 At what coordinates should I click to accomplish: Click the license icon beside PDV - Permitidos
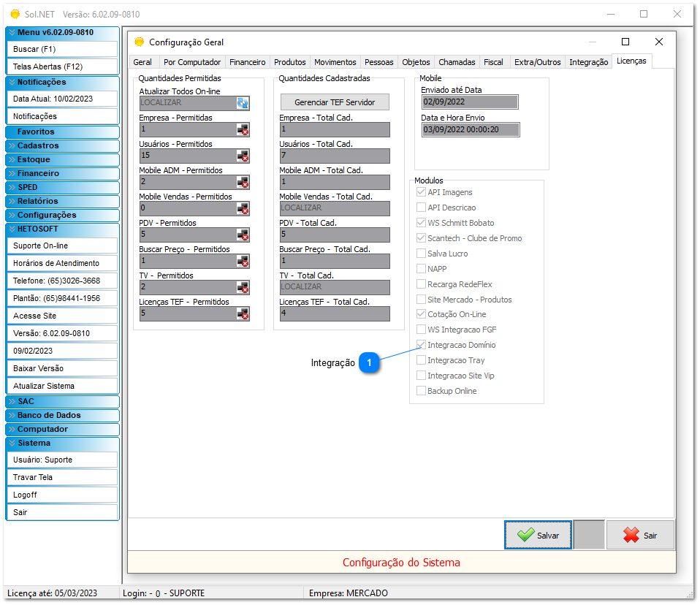pyautogui.click(x=243, y=235)
